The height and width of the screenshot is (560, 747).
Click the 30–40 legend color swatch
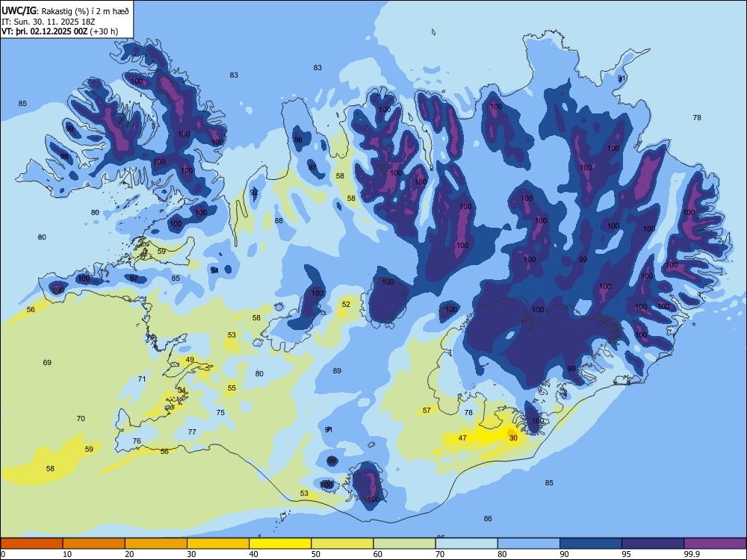click(218, 544)
